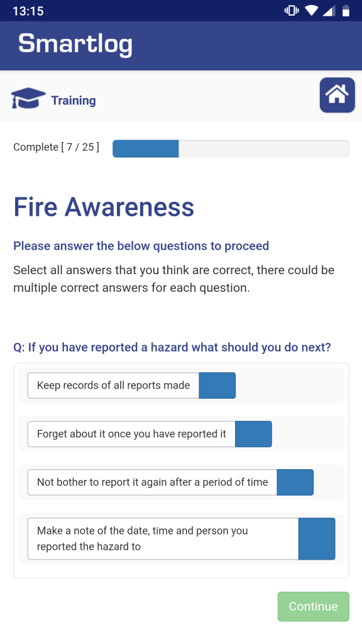Click the Smartlog app logo

[x=75, y=45]
